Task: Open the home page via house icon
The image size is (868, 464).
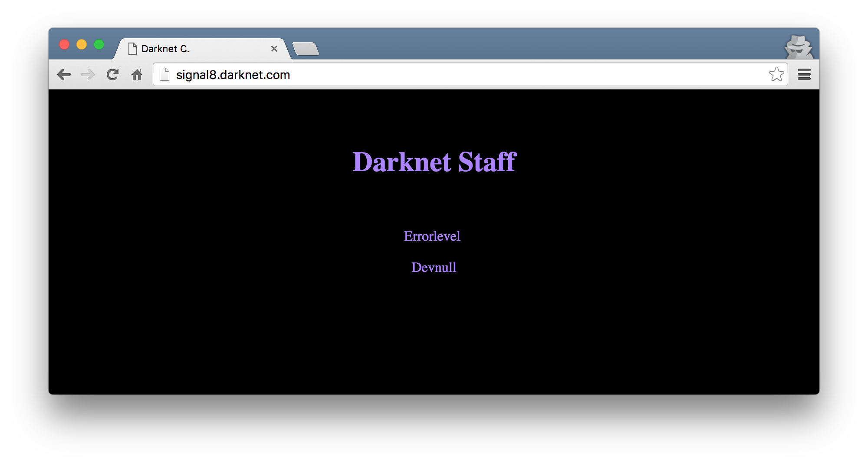Action: [x=137, y=75]
